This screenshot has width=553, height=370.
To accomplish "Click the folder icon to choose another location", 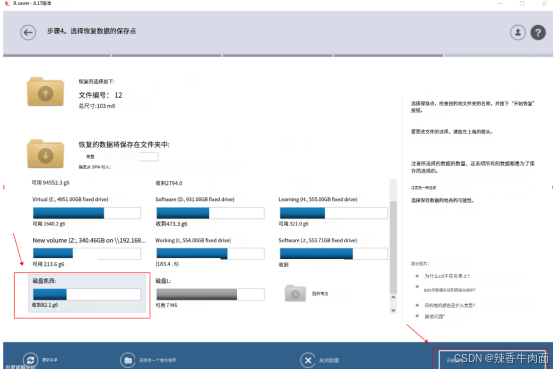I will [128, 360].
